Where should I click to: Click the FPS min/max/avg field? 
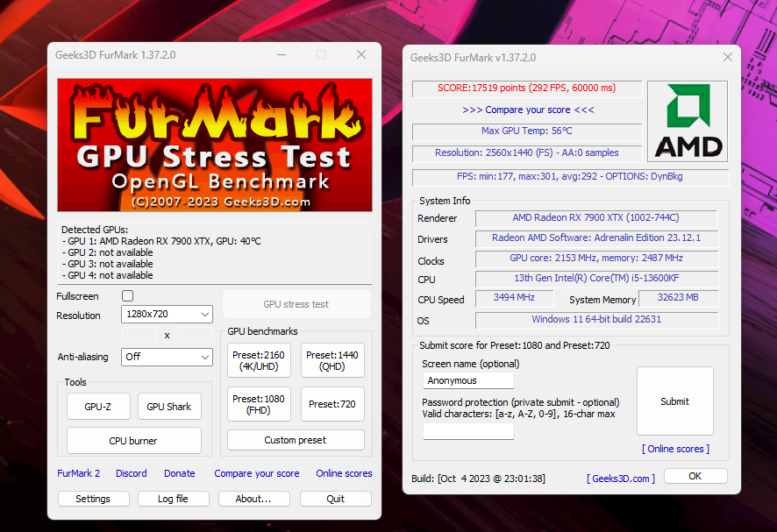pyautogui.click(x=570, y=177)
